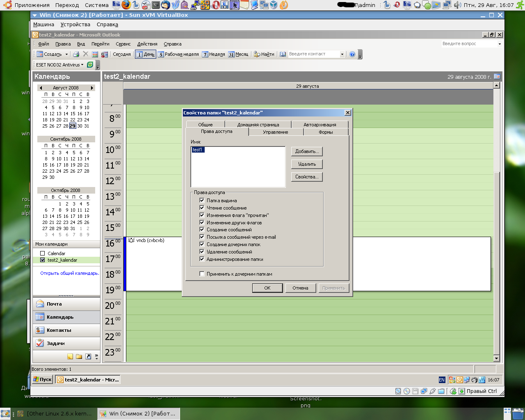Expand the Введите контакт combo box arrow

coord(342,54)
